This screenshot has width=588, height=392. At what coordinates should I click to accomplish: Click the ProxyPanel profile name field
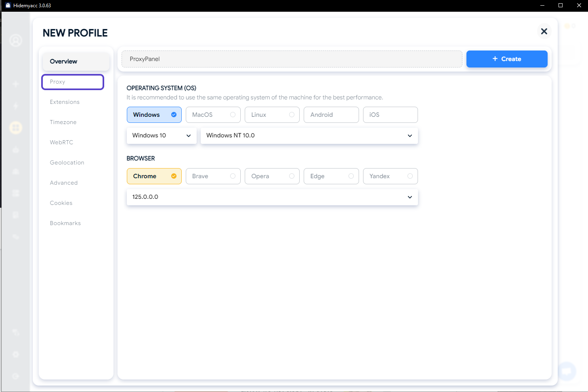292,59
